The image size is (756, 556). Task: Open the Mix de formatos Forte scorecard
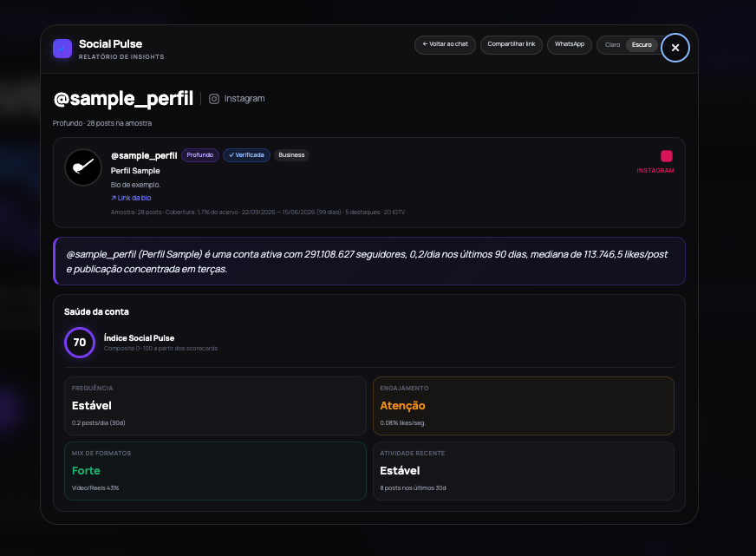coord(216,471)
